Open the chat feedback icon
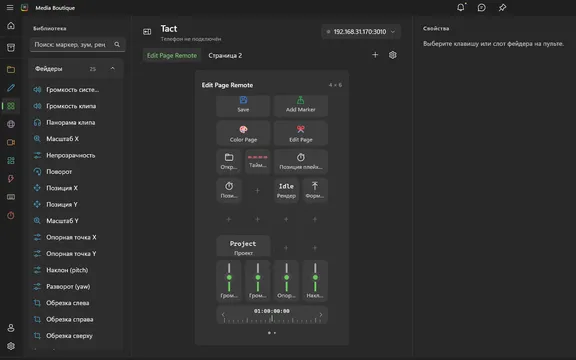576x360 pixels. coord(482,7)
